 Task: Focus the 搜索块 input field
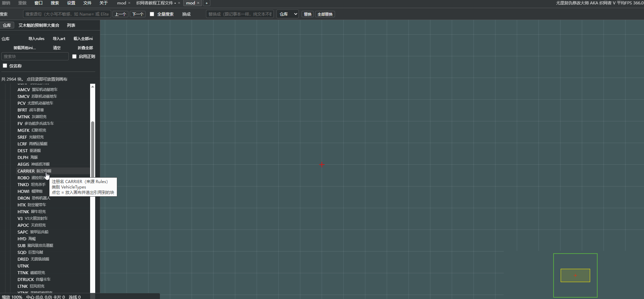[x=35, y=57]
